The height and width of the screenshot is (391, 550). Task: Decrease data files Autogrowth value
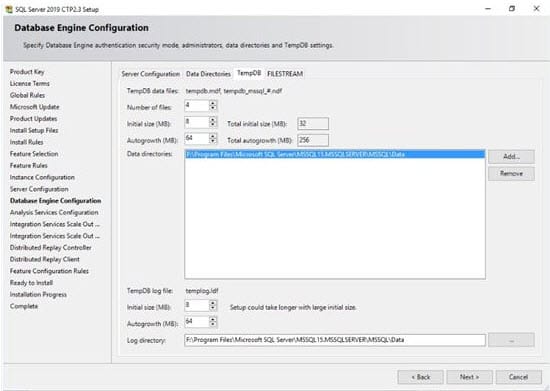pos(213,141)
